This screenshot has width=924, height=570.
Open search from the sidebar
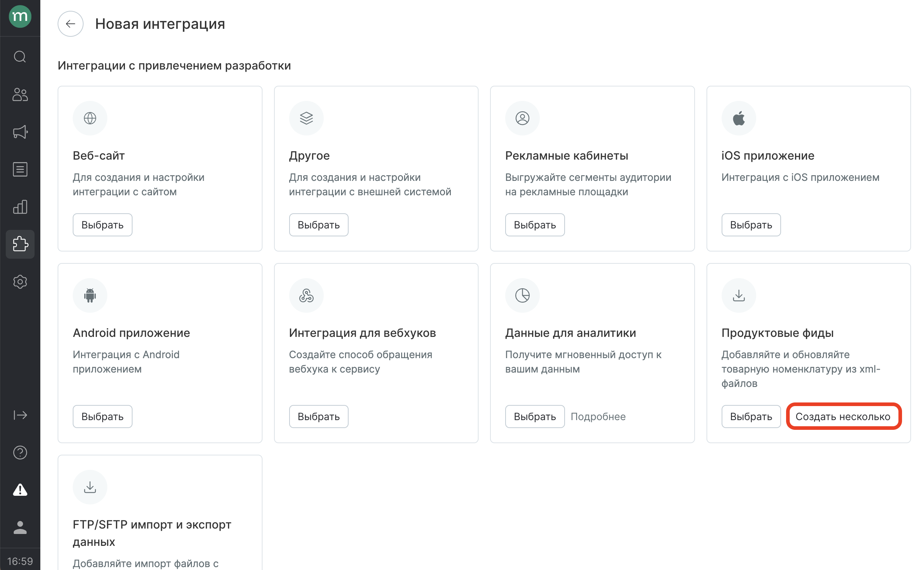(x=20, y=57)
